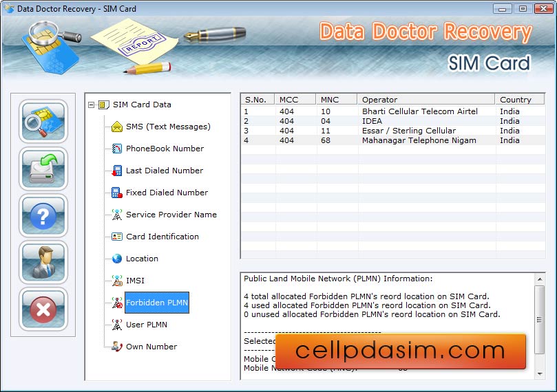Click scroll down arrow in PLMN info panel
Image resolution: width=557 pixels, height=392 pixels.
pyautogui.click(x=540, y=374)
